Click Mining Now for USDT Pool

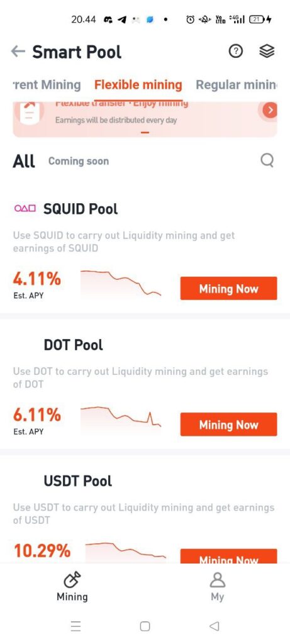228,556
